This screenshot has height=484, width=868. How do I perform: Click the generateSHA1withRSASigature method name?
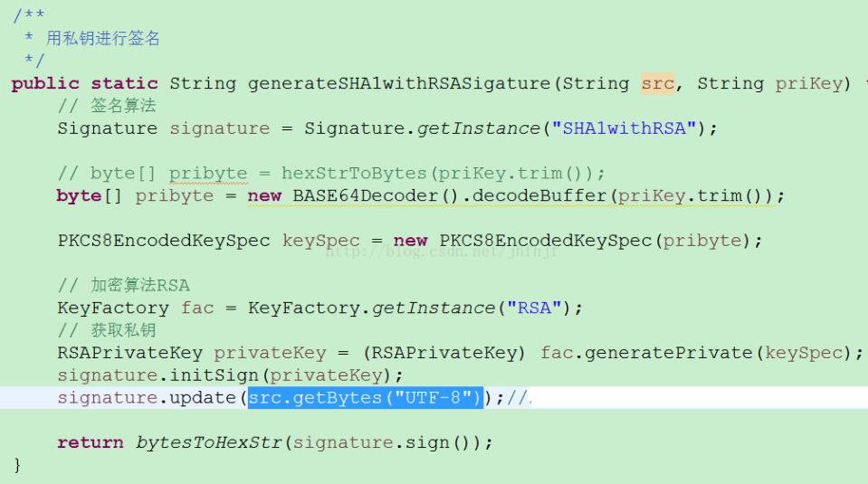399,83
